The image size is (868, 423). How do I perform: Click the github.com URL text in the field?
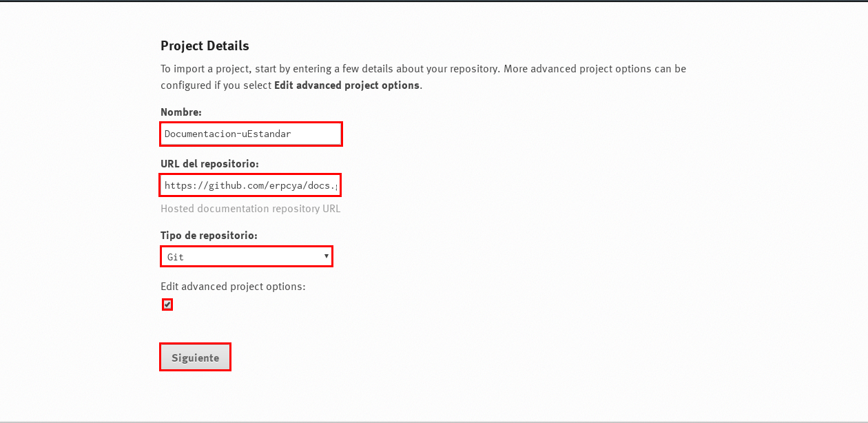click(x=251, y=185)
